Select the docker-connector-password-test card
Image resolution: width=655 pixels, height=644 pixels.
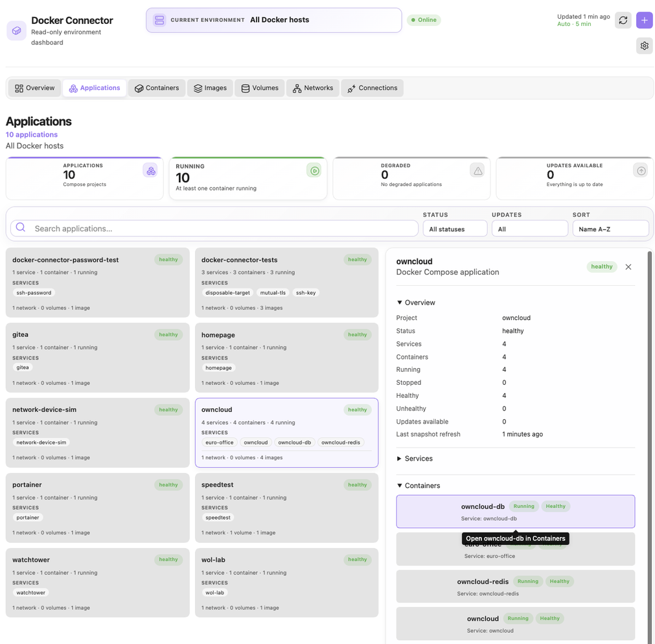(97, 282)
